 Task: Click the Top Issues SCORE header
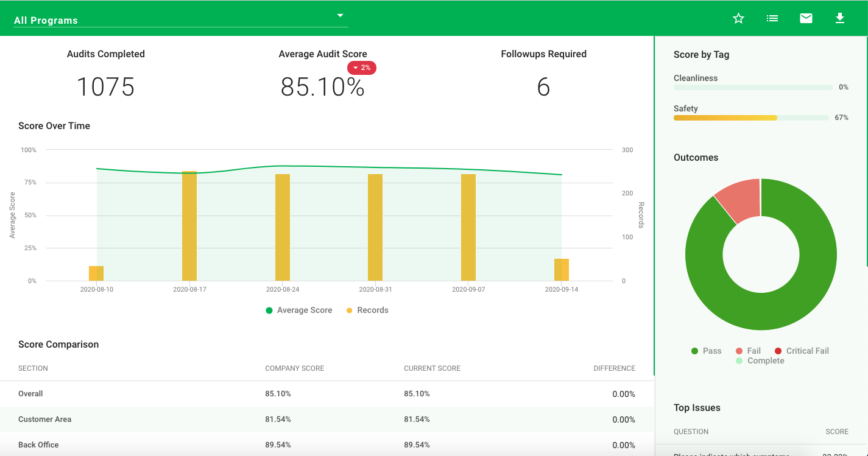(837, 432)
